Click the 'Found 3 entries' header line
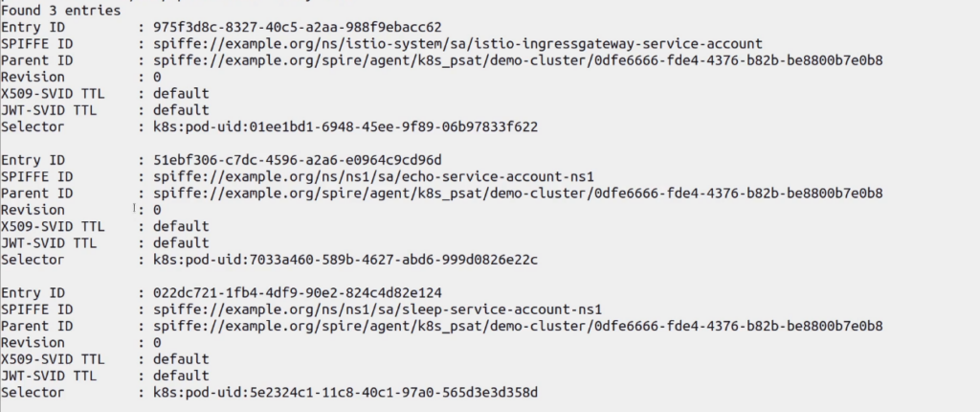980x412 pixels. coord(61,11)
